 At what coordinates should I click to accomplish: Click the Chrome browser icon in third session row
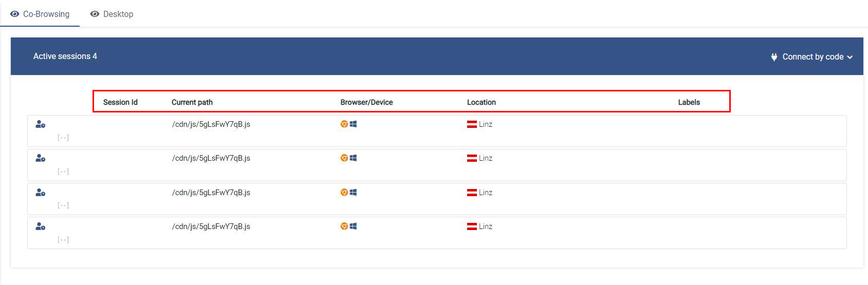click(344, 192)
